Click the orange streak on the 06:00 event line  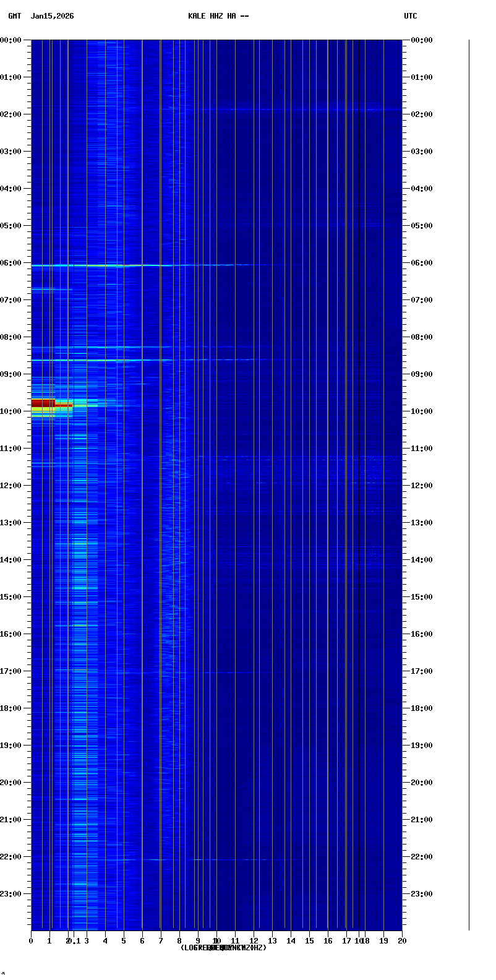130,265
